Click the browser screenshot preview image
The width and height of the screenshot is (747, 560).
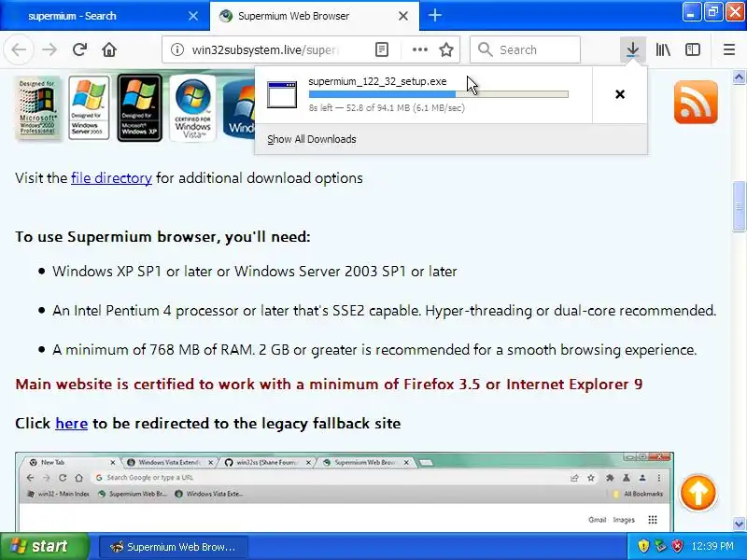345,492
